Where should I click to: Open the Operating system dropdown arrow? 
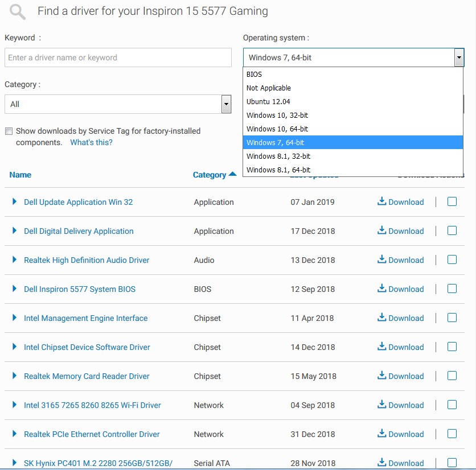pyautogui.click(x=459, y=57)
